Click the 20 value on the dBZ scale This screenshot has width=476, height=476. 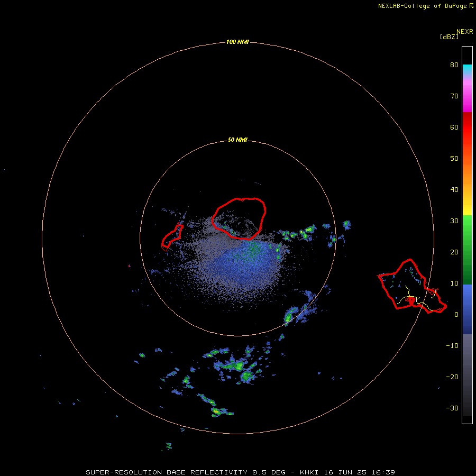(454, 252)
